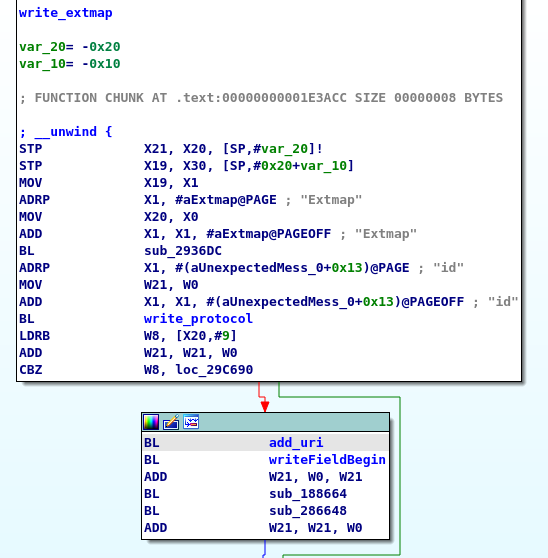Click the edit node pencil icon
The width and height of the screenshot is (548, 558).
(171, 422)
